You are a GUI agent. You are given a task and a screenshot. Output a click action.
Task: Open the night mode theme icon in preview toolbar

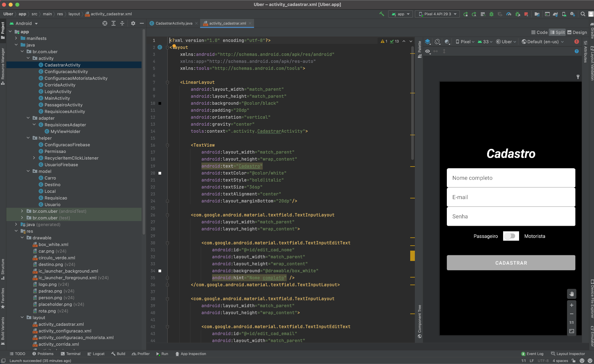(447, 41)
